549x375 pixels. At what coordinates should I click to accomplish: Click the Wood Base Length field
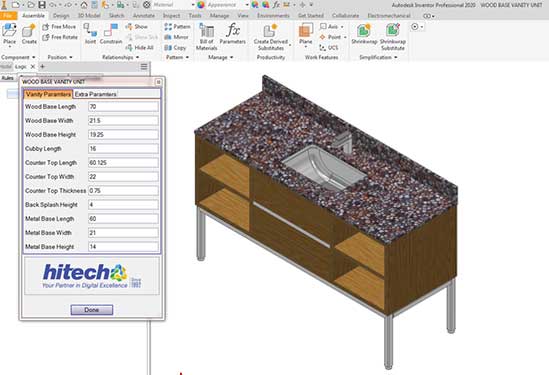click(123, 107)
